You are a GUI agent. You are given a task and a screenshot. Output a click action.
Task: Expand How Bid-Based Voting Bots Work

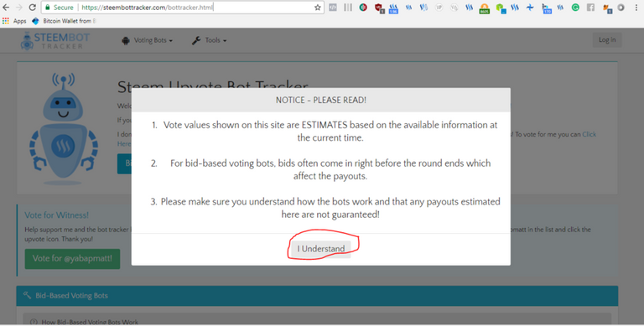click(x=317, y=320)
